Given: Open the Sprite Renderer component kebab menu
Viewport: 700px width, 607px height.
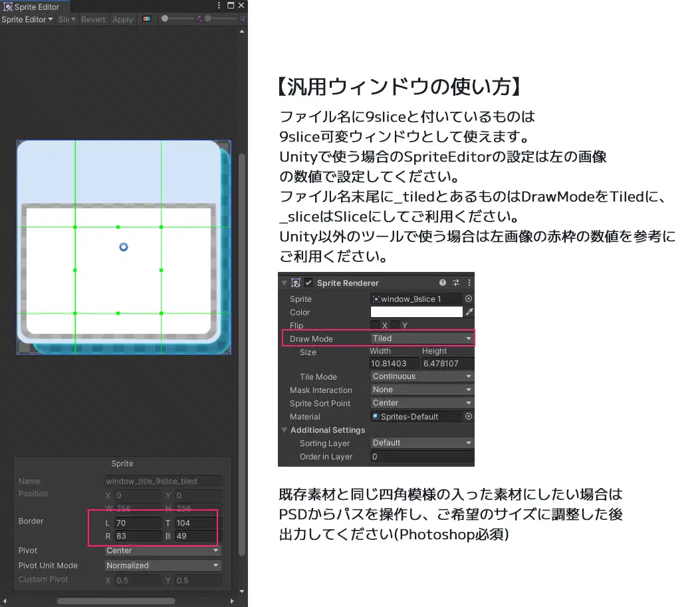Looking at the screenshot, I should pos(469,283).
